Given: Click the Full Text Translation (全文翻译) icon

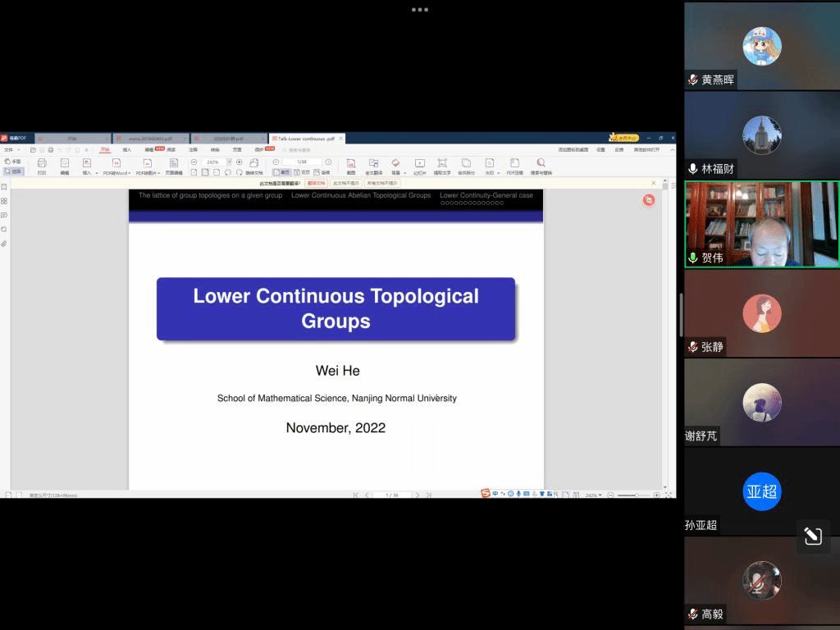Looking at the screenshot, I should [373, 166].
